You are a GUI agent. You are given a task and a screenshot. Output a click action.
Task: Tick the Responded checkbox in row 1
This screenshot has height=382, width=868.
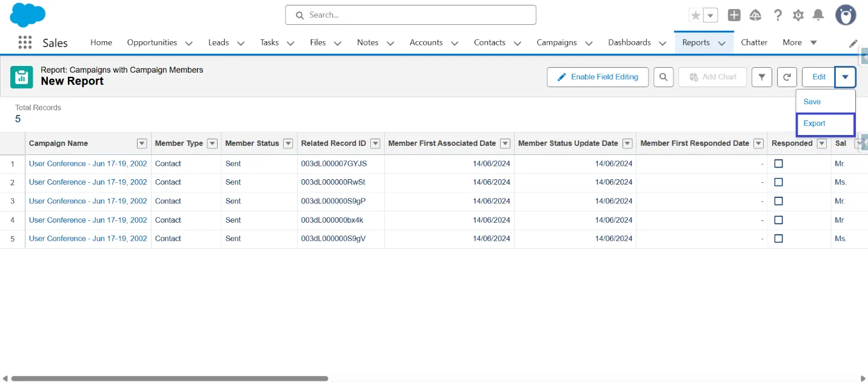coord(779,163)
